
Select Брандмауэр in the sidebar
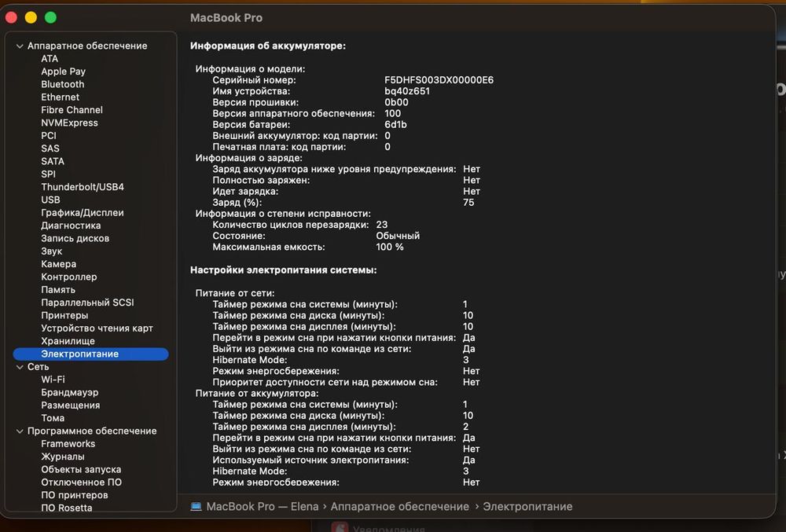[70, 393]
